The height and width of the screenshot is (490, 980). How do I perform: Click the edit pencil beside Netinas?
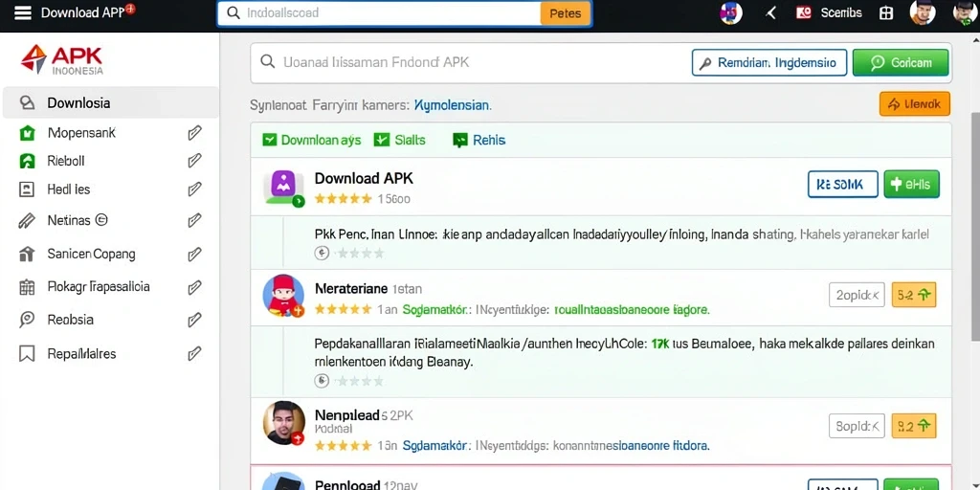click(x=194, y=220)
